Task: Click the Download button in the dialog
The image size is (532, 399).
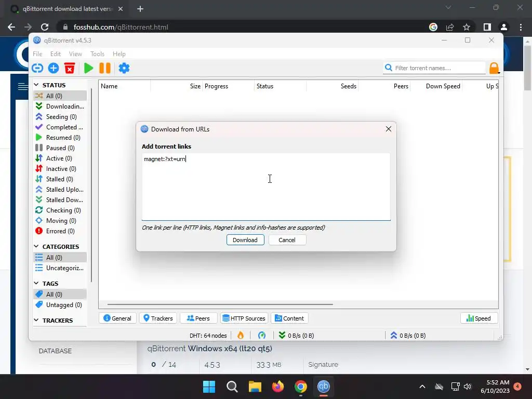Action: pos(245,240)
